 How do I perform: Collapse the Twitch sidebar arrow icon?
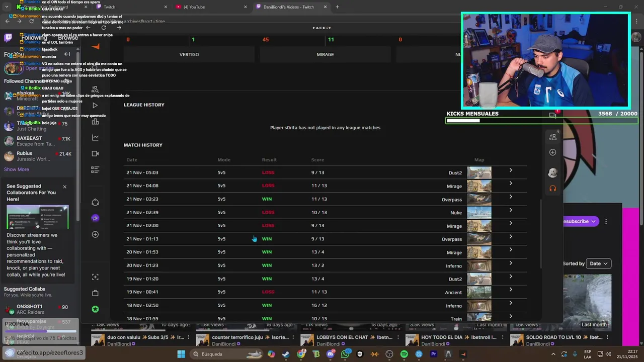pyautogui.click(x=67, y=54)
